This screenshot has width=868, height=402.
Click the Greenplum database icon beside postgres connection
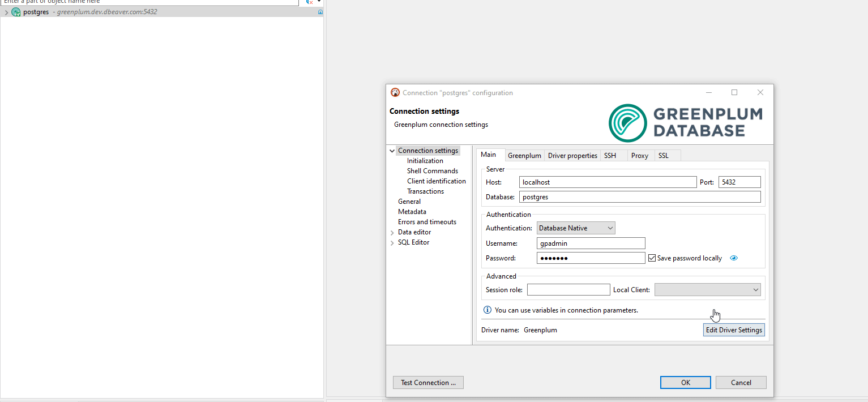click(16, 11)
